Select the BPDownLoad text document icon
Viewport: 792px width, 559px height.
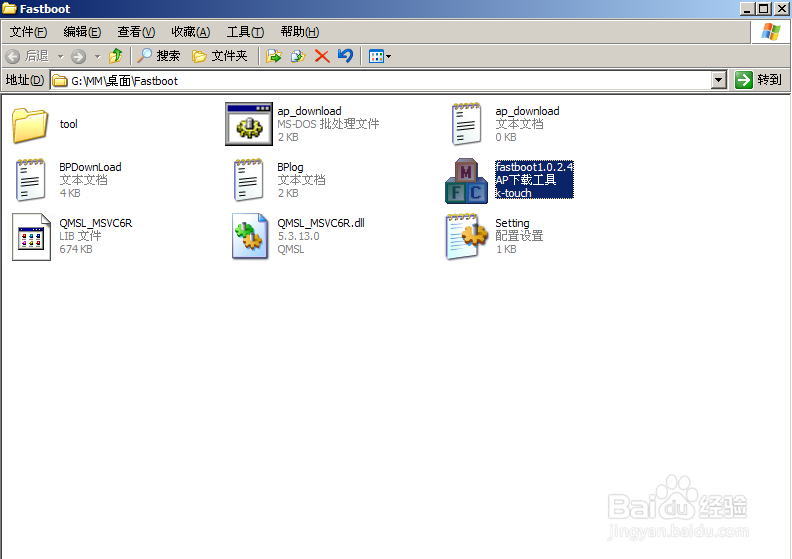click(30, 180)
